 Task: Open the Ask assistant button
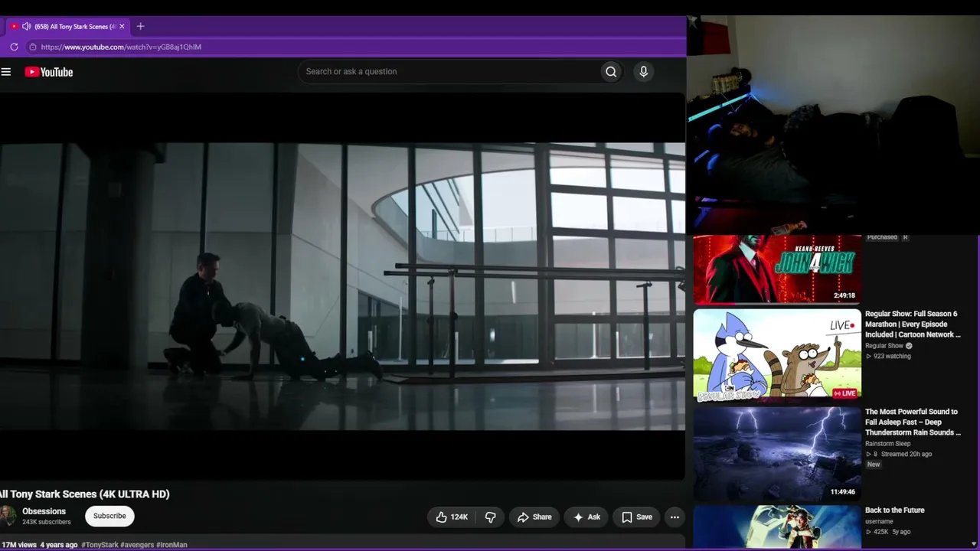(586, 517)
